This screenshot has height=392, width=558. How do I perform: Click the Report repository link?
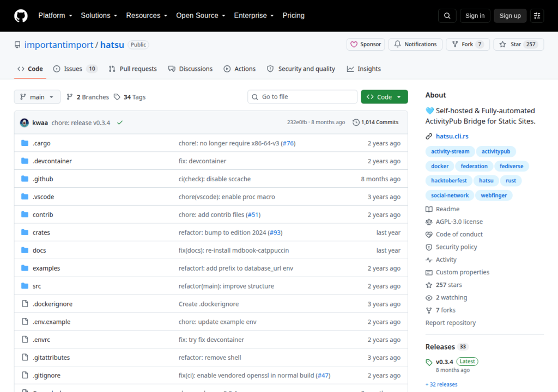[x=451, y=323]
